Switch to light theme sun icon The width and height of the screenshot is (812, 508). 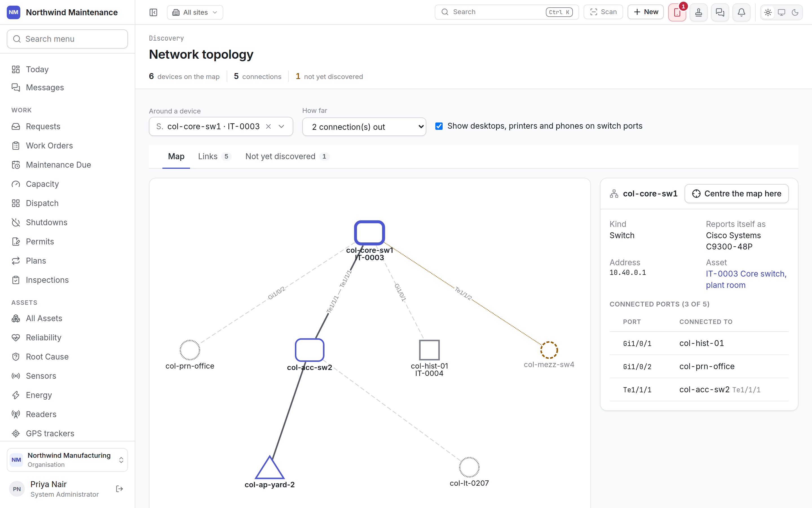768,12
